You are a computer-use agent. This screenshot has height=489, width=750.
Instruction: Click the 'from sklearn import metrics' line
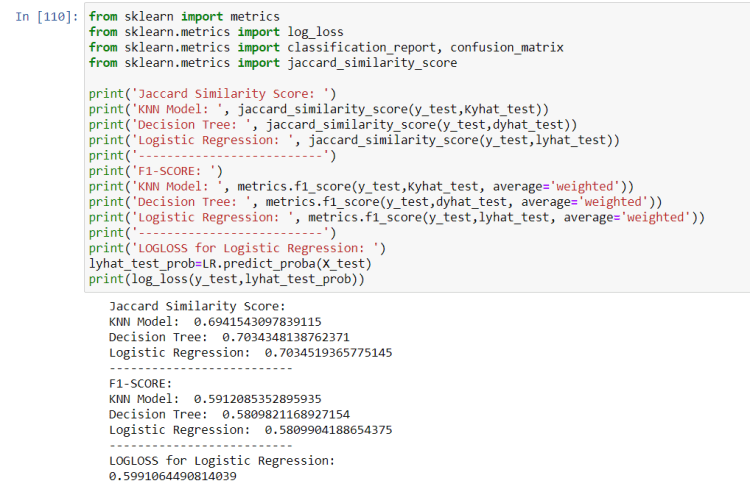[x=184, y=17]
